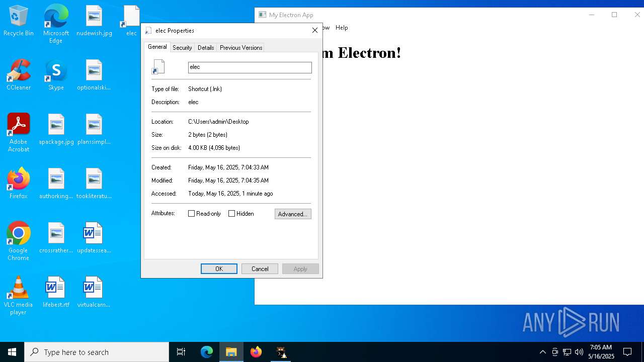Switch to the General tab
644x362 pixels.
click(x=157, y=47)
